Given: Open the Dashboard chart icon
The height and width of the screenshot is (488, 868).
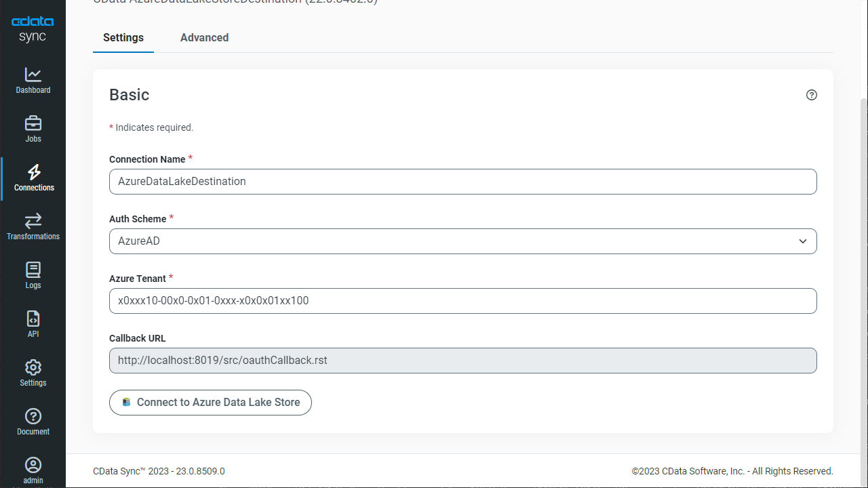Looking at the screenshot, I should pos(33,75).
